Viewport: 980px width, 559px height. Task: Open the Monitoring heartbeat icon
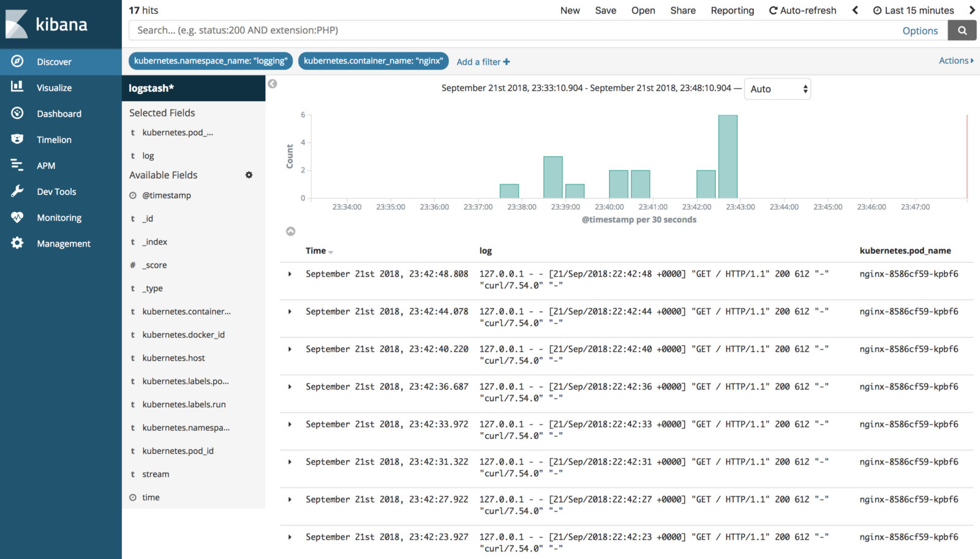pyautogui.click(x=17, y=217)
